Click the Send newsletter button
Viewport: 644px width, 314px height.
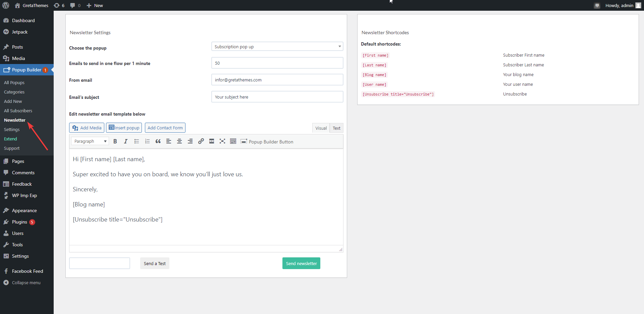[x=301, y=263]
